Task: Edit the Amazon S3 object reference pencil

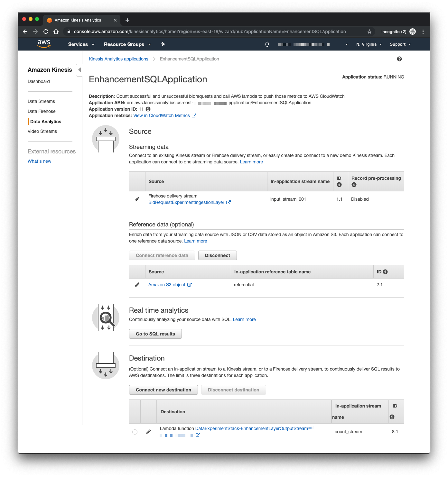Action: pos(137,285)
